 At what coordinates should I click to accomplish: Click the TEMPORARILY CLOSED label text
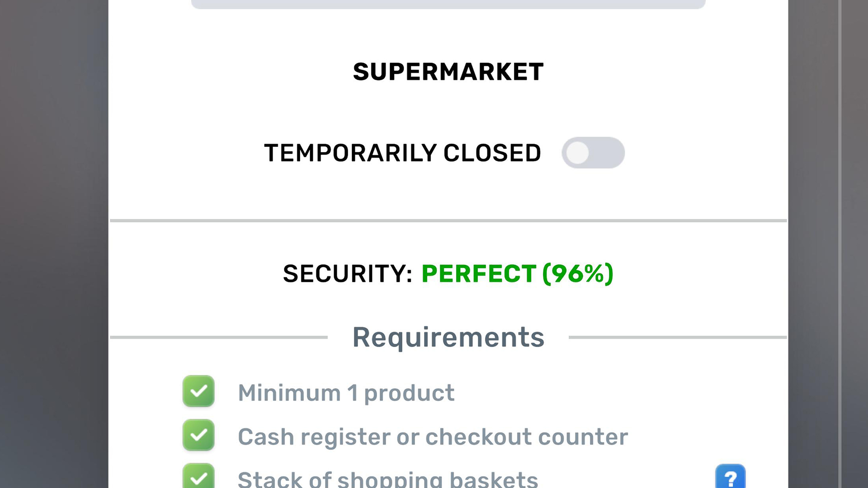pos(402,153)
